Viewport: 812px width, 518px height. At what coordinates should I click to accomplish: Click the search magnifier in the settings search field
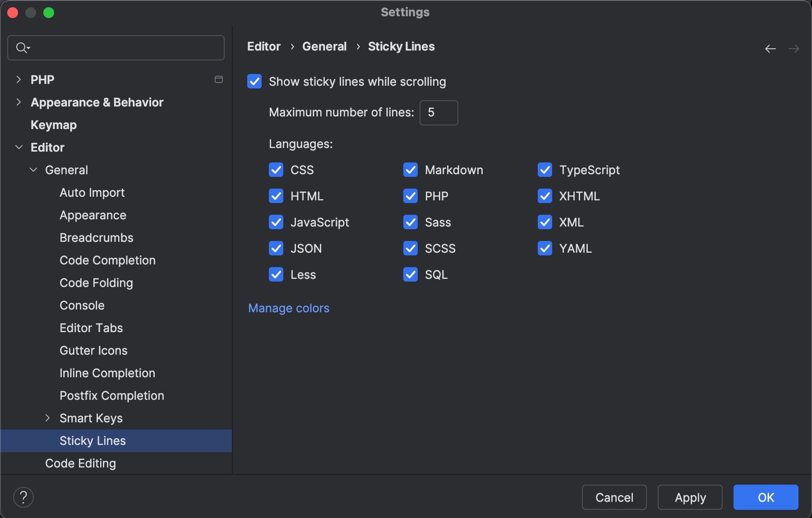(x=22, y=47)
